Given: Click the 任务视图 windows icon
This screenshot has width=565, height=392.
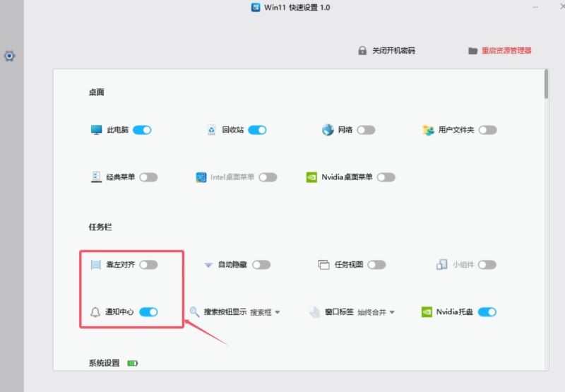Looking at the screenshot, I should point(323,265).
